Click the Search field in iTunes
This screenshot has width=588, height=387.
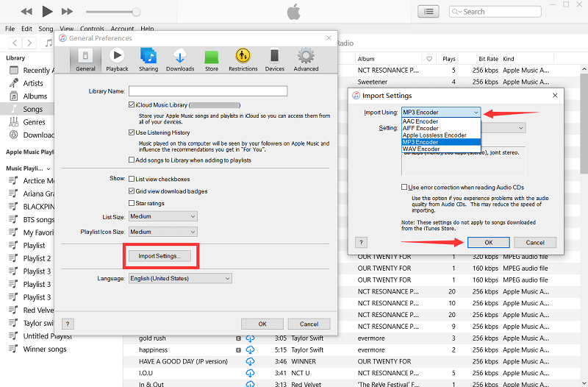click(x=495, y=12)
